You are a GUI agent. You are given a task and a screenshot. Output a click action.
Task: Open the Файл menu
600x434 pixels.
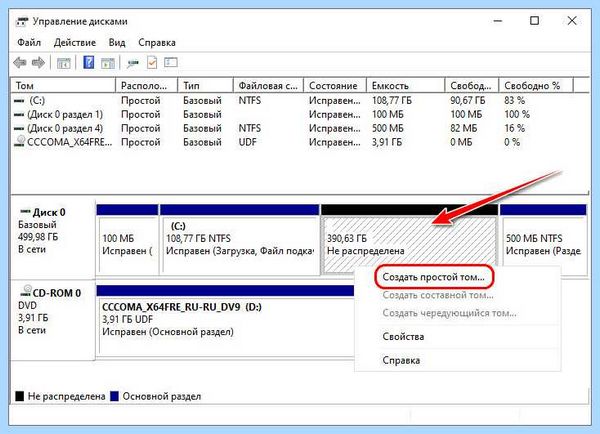click(x=29, y=42)
